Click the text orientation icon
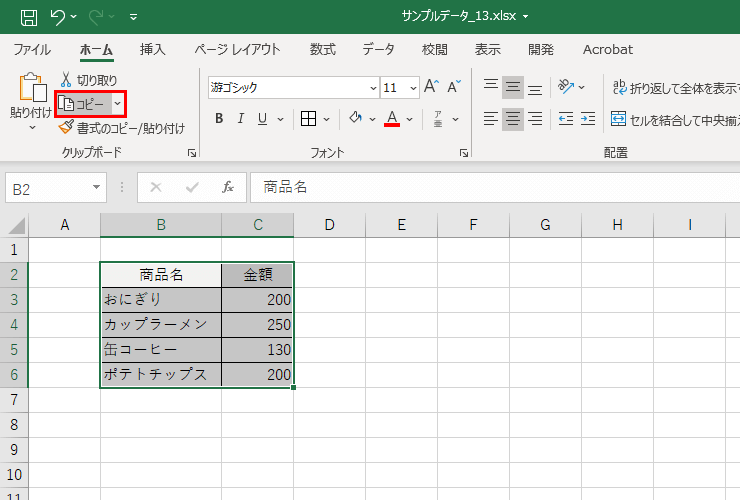 click(x=566, y=87)
